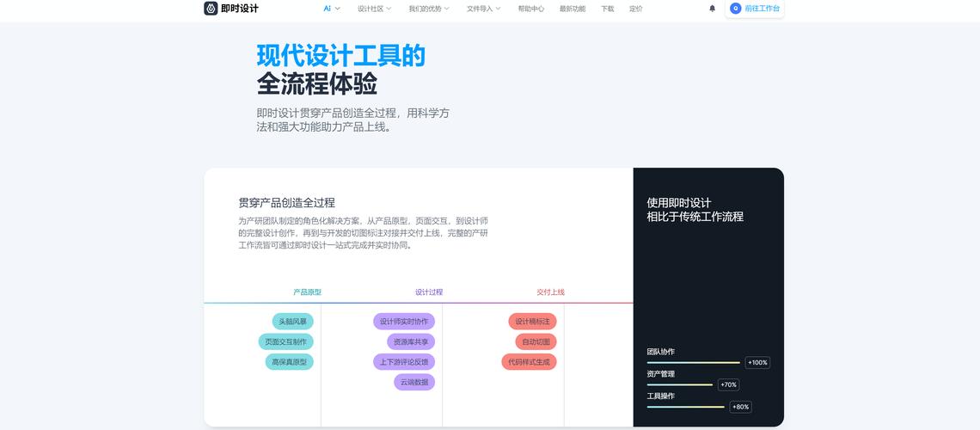Open the 最新功能 menu item
This screenshot has width=980, height=430.
(x=573, y=9)
